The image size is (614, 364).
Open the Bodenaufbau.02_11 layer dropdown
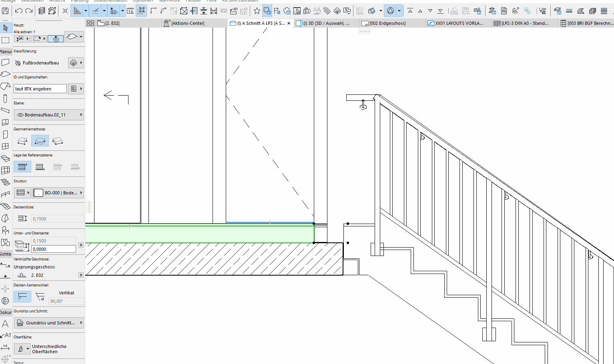click(49, 115)
